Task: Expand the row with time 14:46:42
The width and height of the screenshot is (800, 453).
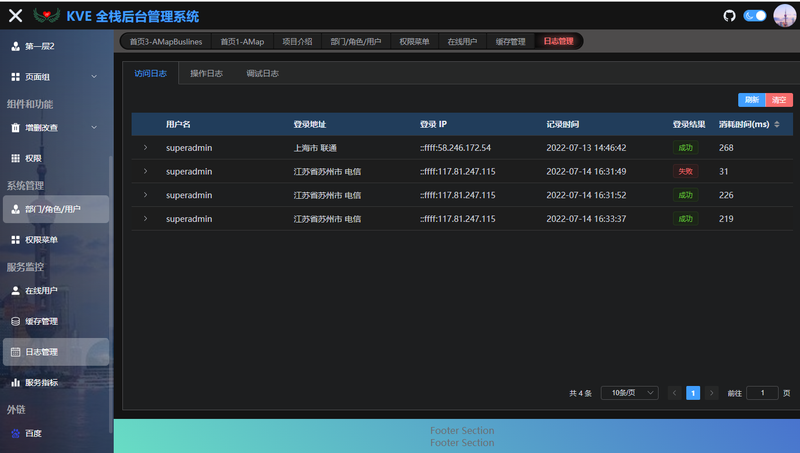Action: coord(145,147)
